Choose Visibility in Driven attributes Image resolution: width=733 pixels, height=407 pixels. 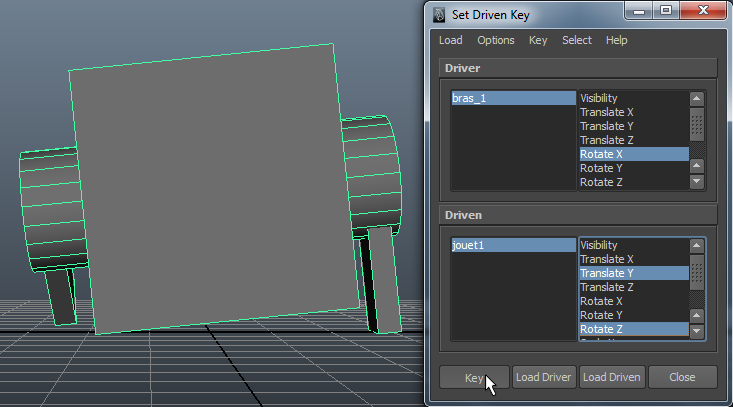pyautogui.click(x=599, y=245)
